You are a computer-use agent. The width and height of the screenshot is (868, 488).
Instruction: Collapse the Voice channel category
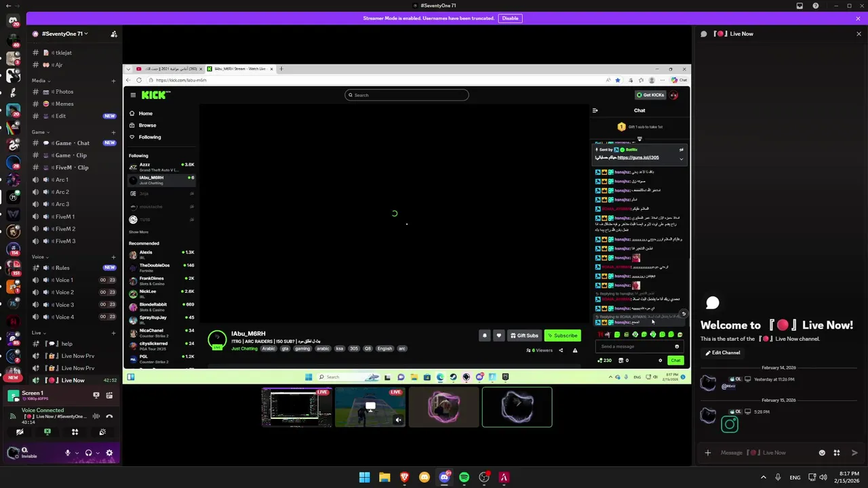(x=40, y=257)
